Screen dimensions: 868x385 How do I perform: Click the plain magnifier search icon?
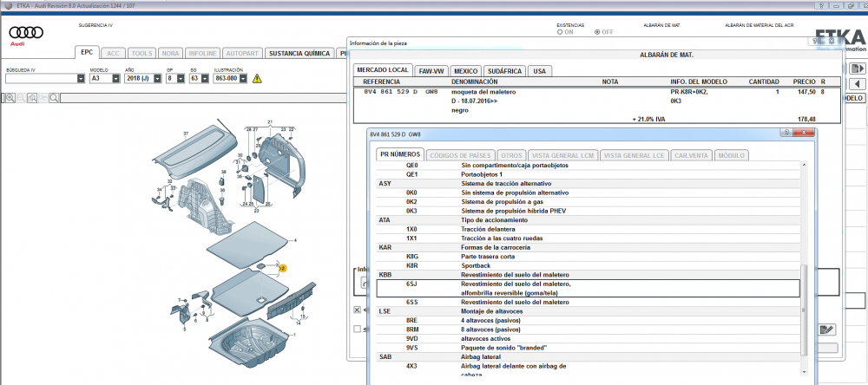(54, 98)
